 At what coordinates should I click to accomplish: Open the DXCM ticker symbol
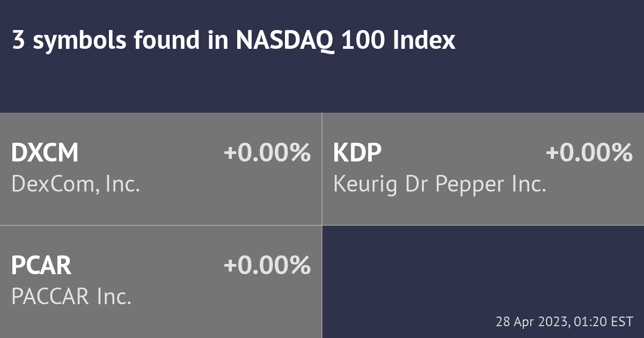pos(45,153)
